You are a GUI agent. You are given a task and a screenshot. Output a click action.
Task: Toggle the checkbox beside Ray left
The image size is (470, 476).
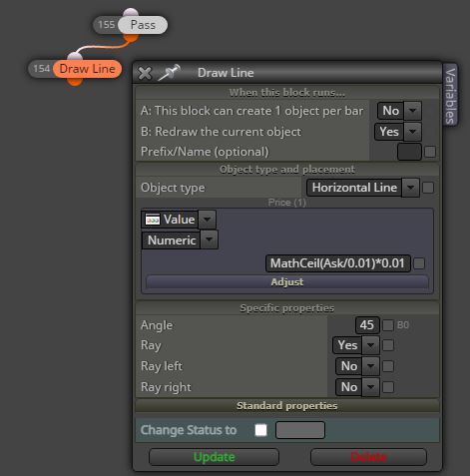pyautogui.click(x=388, y=366)
